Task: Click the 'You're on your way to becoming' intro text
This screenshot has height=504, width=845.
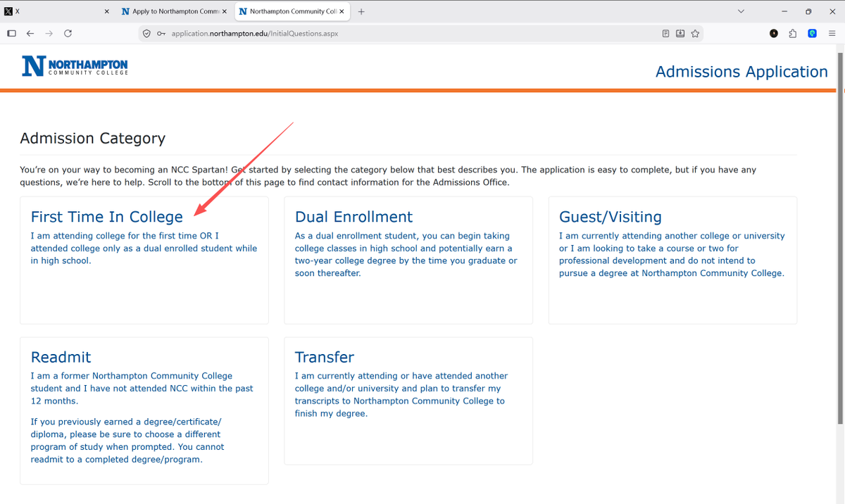Action: pos(388,176)
